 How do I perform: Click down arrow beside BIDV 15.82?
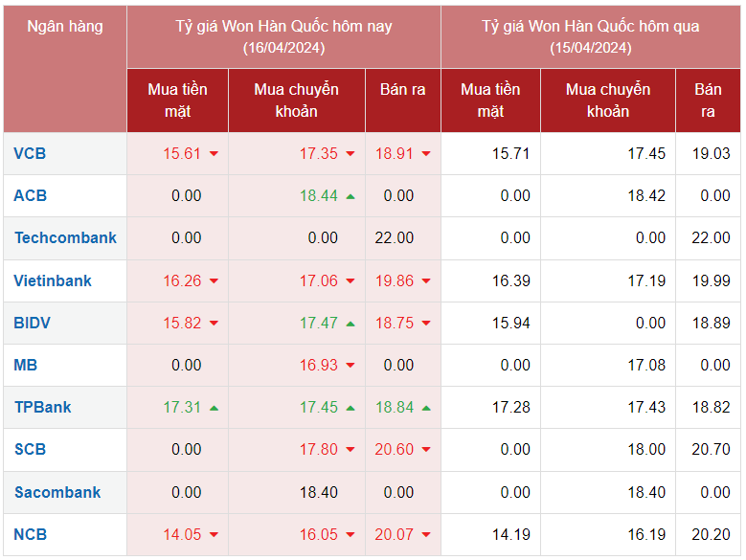coord(215,324)
